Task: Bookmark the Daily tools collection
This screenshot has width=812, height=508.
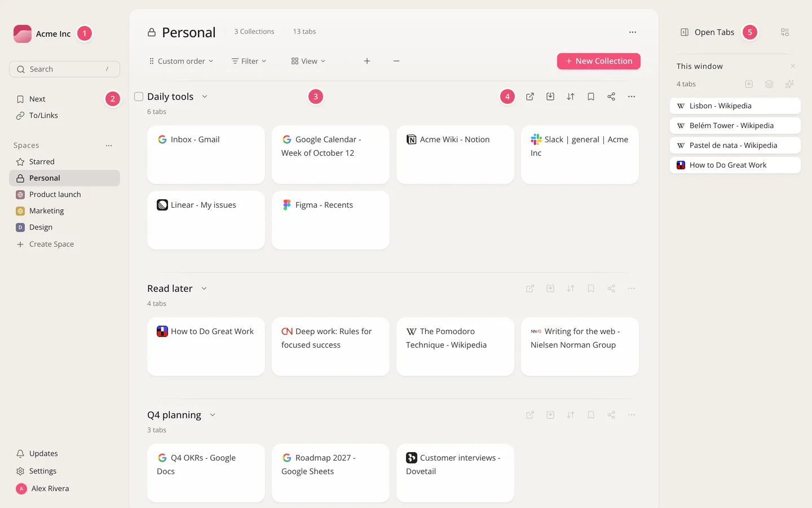Action: coord(591,97)
